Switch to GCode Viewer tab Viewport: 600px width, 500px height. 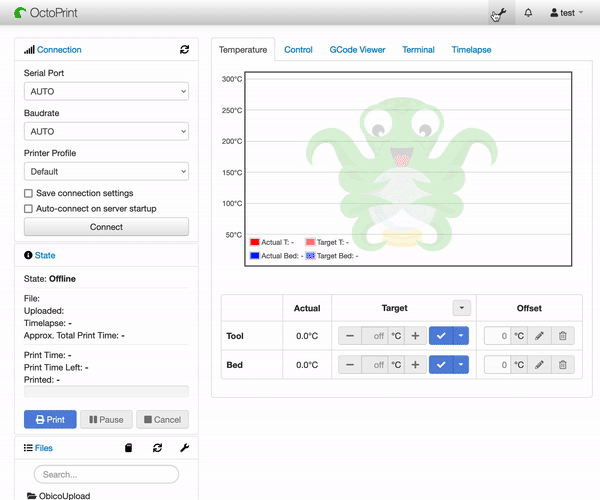click(357, 50)
